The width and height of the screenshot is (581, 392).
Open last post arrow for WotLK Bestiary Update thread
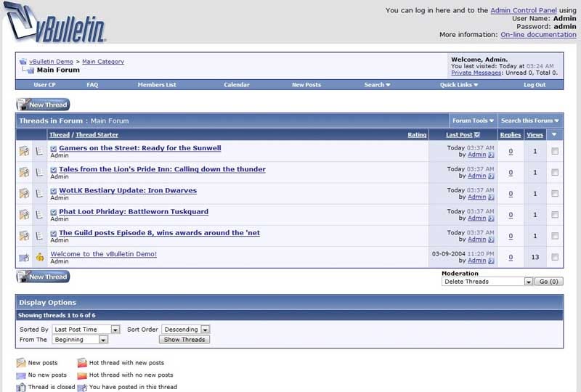pos(491,197)
